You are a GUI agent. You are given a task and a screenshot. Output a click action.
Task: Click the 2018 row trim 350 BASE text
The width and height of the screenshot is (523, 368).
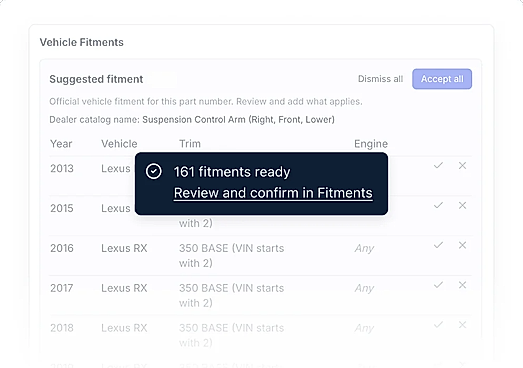click(231, 335)
